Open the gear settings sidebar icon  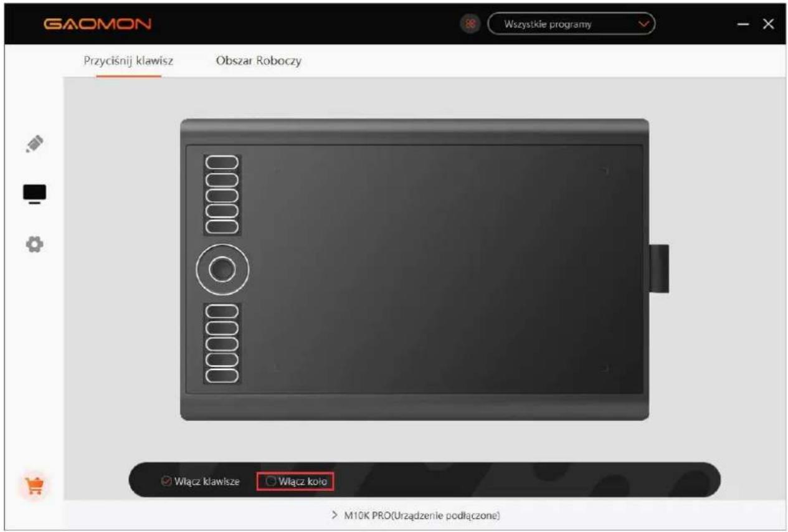tap(35, 244)
